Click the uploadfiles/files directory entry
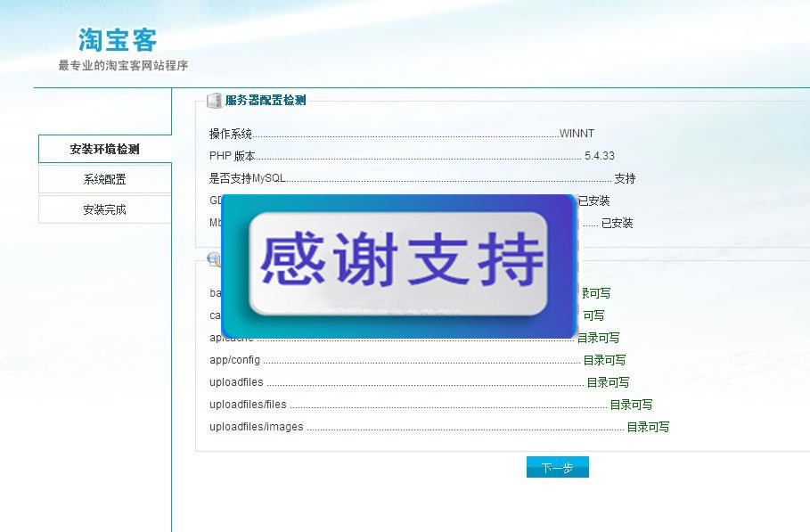This screenshot has height=532, width=810. [x=248, y=405]
